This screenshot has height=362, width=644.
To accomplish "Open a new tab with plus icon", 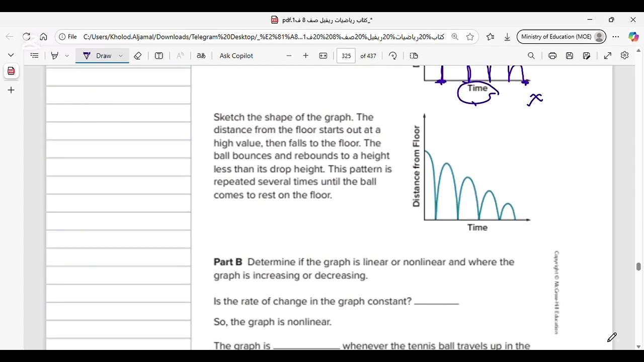I will [x=11, y=90].
